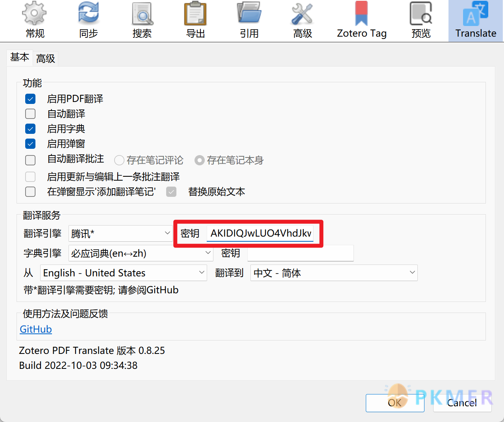The height and width of the screenshot is (422, 504).
Task: Select the 存在笔记本身 radio button
Action: pyautogui.click(x=200, y=160)
